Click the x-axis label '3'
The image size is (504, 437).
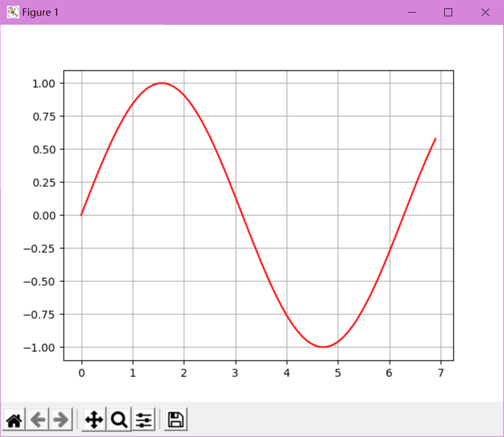tap(235, 373)
